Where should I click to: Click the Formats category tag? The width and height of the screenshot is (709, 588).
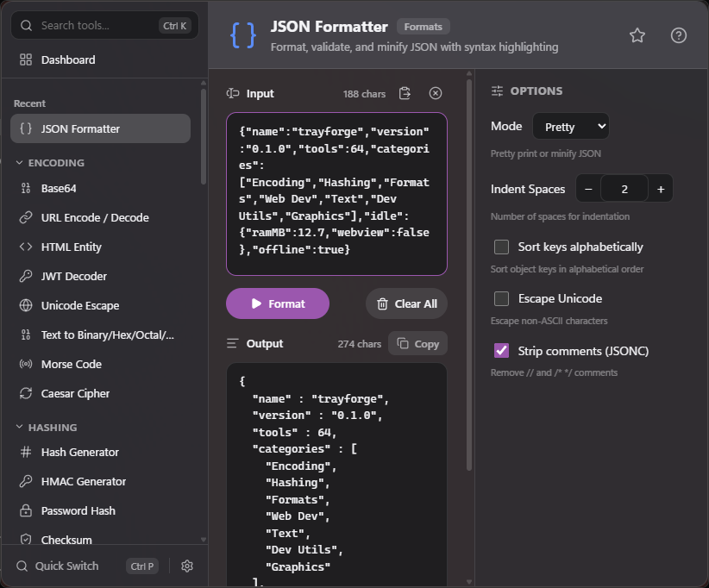click(x=424, y=27)
